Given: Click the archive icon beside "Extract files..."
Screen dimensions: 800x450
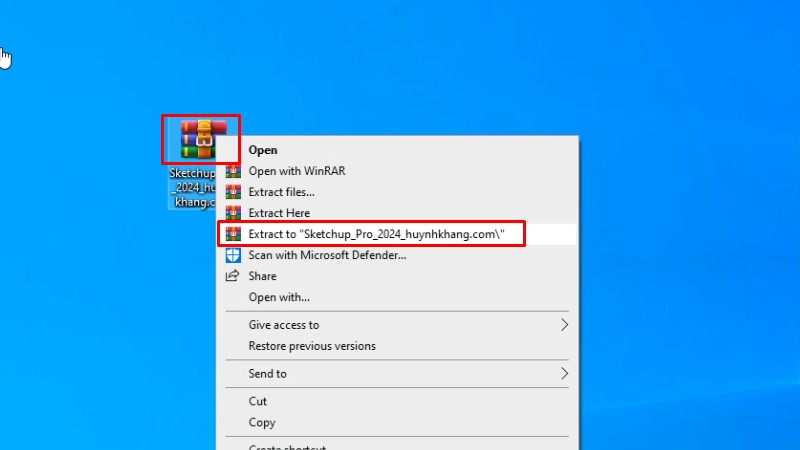Looking at the screenshot, I should [233, 192].
